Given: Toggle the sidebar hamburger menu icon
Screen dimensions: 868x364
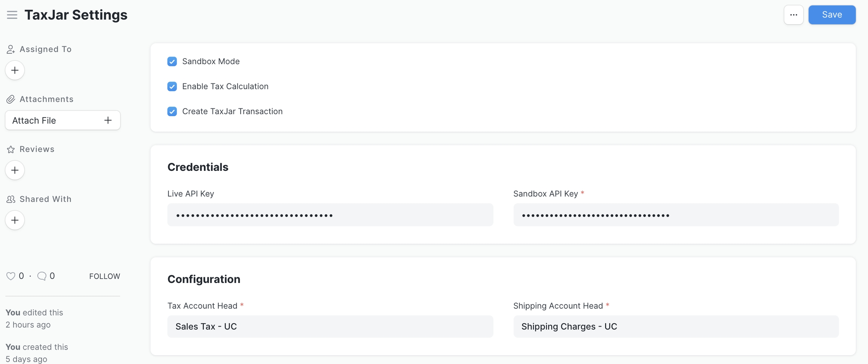Looking at the screenshot, I should (x=12, y=15).
